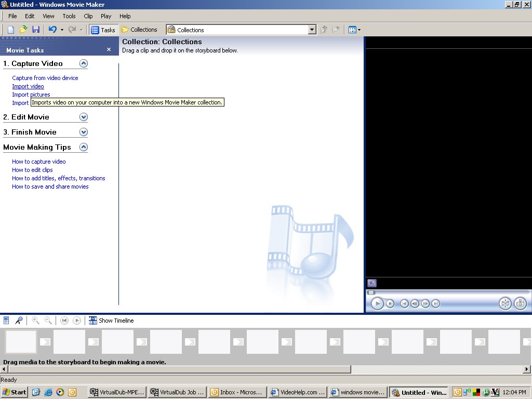The image size is (532, 399).
Task: Open How to edit clips tip
Action: (x=32, y=170)
